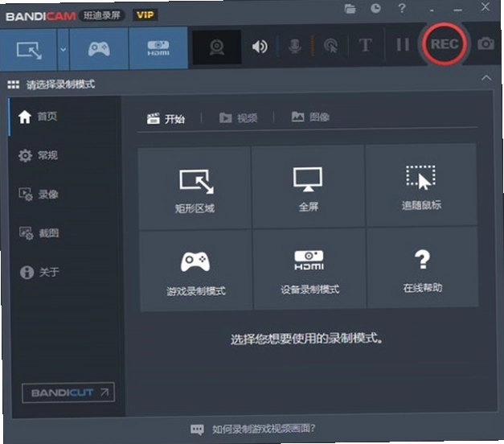Take a screenshot with the camera icon
This screenshot has width=504, height=444.
click(486, 43)
